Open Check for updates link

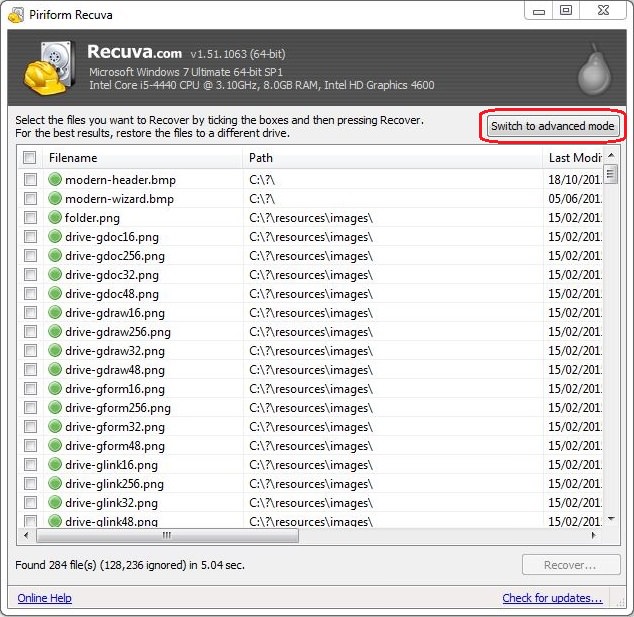pos(552,598)
